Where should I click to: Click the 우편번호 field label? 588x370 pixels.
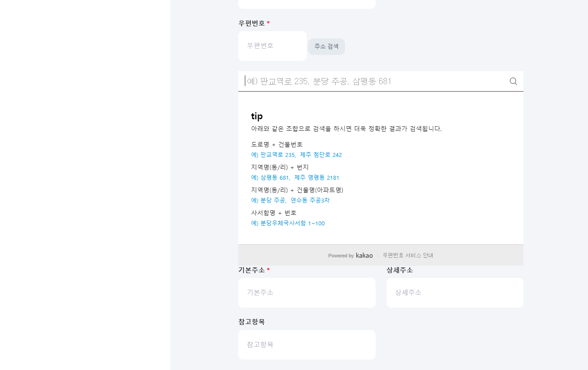(252, 23)
